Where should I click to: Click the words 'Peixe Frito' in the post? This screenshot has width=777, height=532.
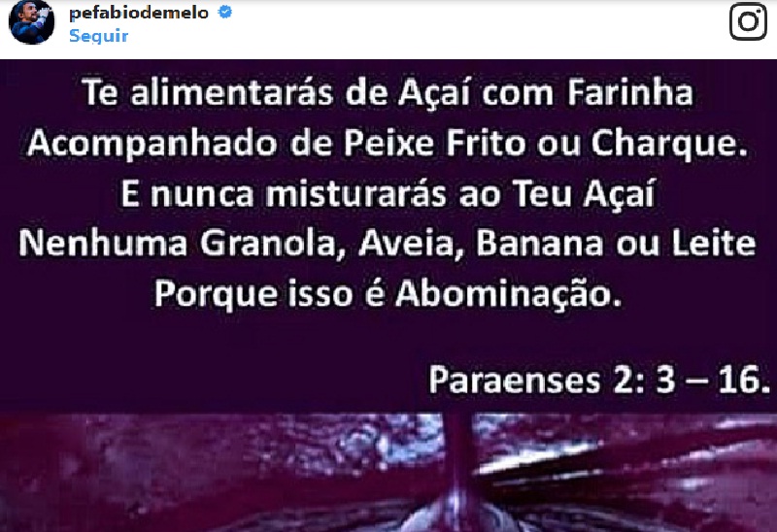(x=434, y=143)
